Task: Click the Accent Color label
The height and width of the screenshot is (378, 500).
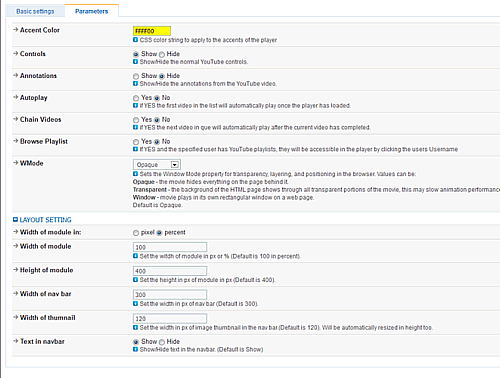Action: click(x=40, y=30)
